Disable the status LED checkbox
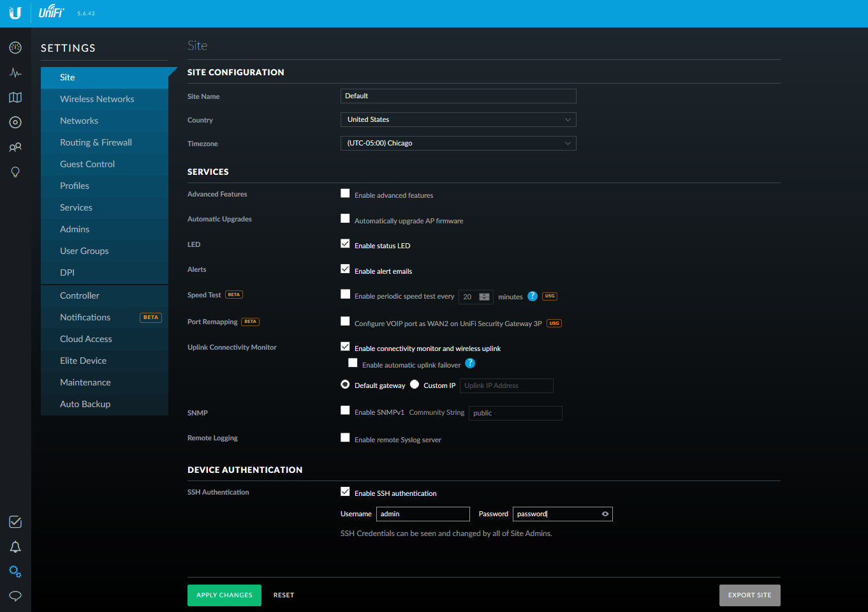The height and width of the screenshot is (612, 868). (345, 244)
